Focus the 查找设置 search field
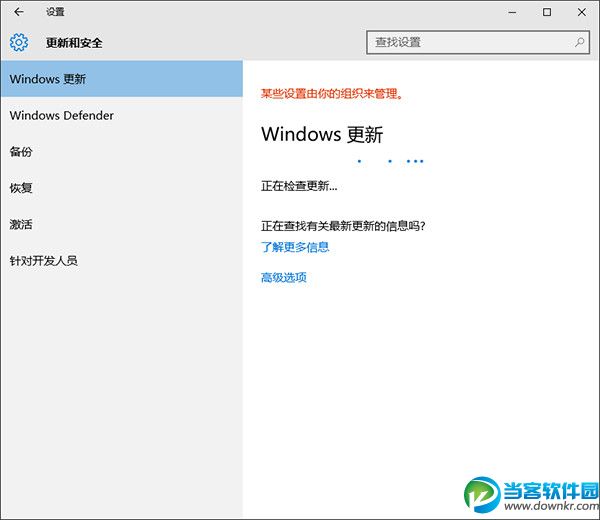 (x=478, y=42)
